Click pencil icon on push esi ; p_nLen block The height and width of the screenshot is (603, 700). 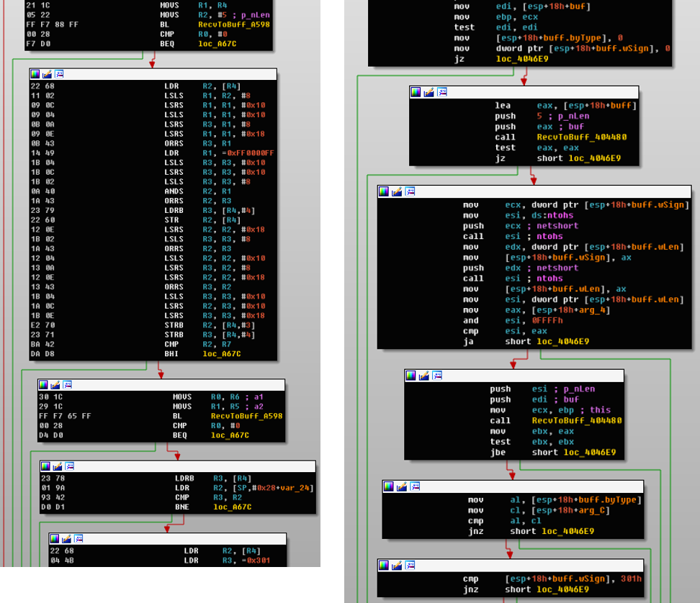(424, 376)
